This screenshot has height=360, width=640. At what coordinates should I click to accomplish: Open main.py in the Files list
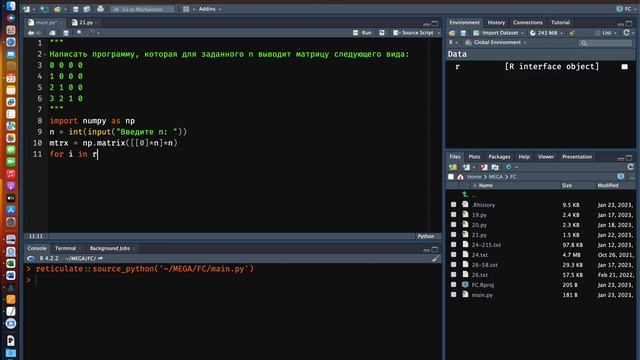coord(482,295)
